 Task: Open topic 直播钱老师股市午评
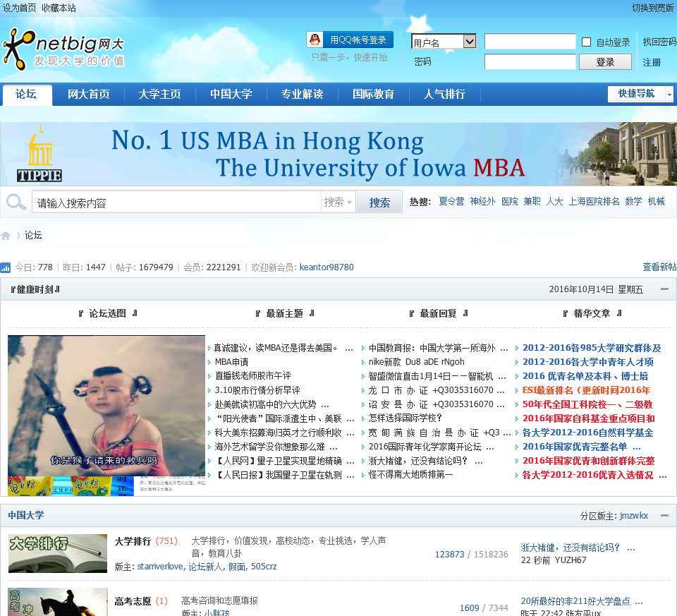pos(252,376)
